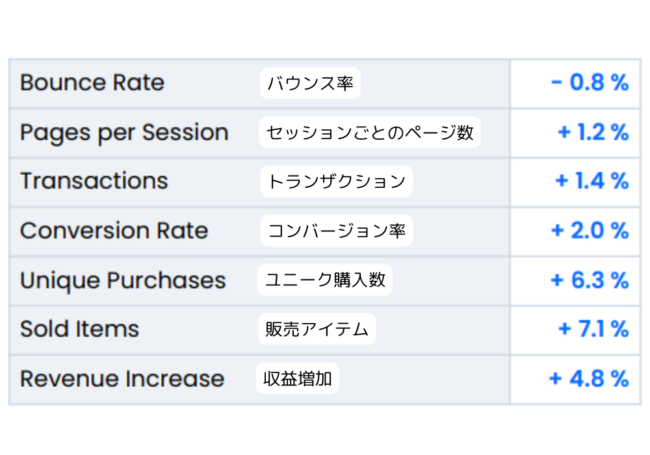This screenshot has height=455, width=650.
Task: Click the 収益増加 translation tag
Action: click(x=299, y=379)
